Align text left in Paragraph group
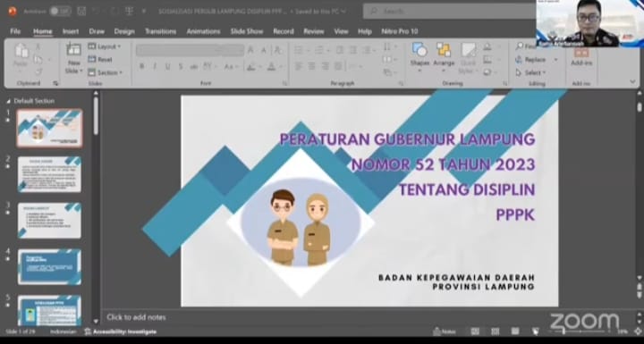 tap(299, 66)
